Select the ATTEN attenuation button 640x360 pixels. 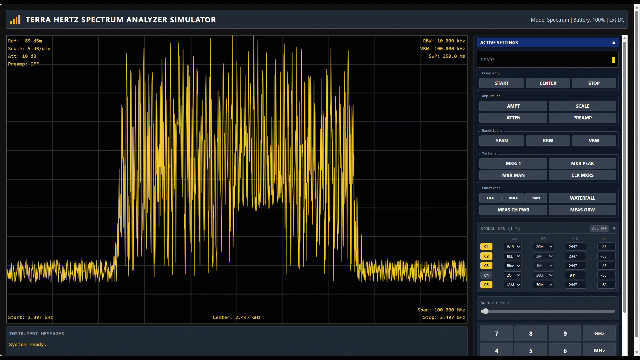513,118
